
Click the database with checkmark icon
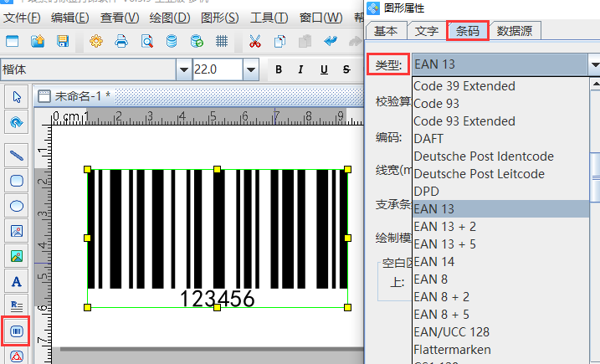(x=197, y=41)
